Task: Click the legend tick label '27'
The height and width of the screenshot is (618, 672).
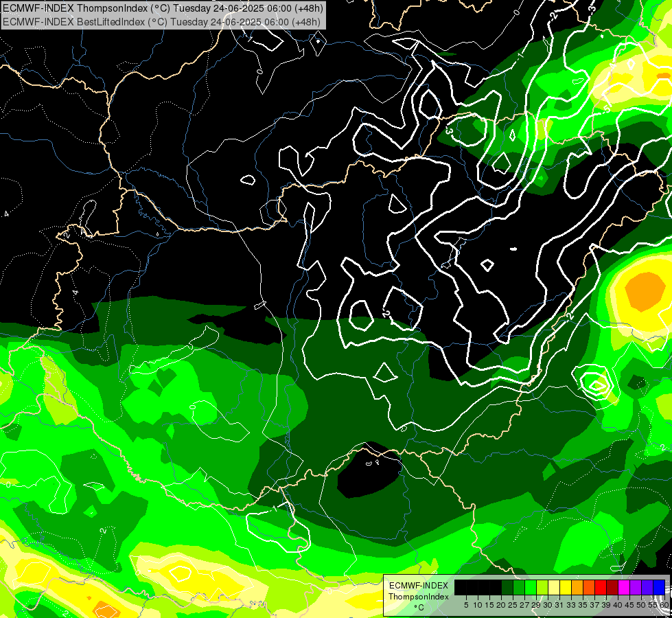Action: click(x=524, y=605)
